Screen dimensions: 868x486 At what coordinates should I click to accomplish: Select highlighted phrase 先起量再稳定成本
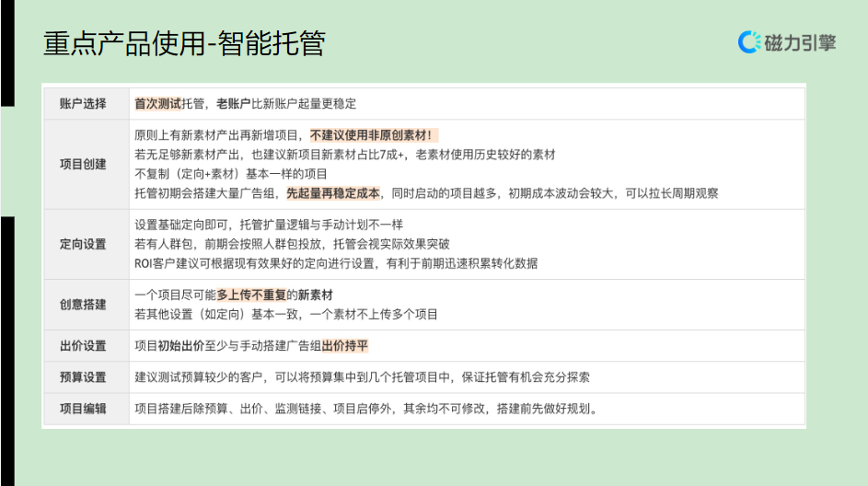[x=332, y=193]
